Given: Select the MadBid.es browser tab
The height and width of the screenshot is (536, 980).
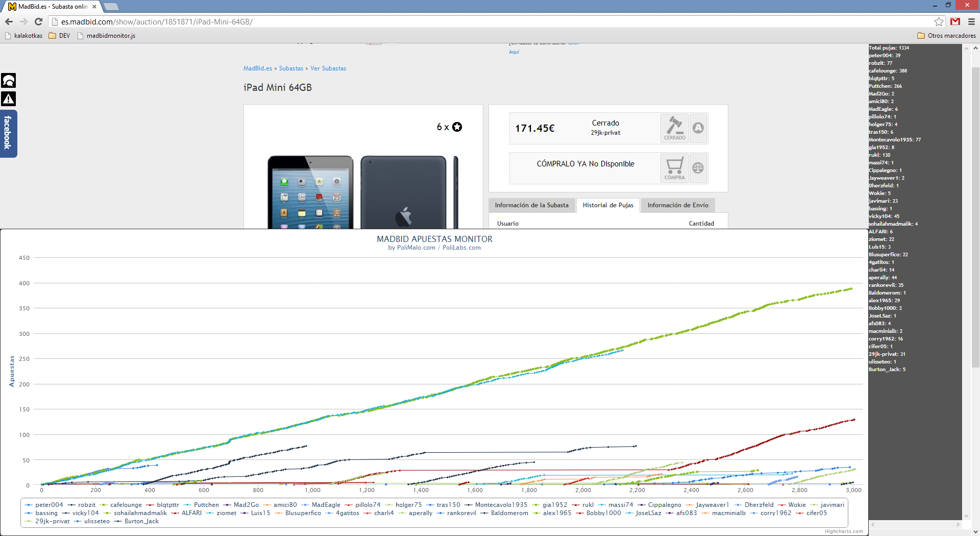Looking at the screenshot, I should point(53,7).
